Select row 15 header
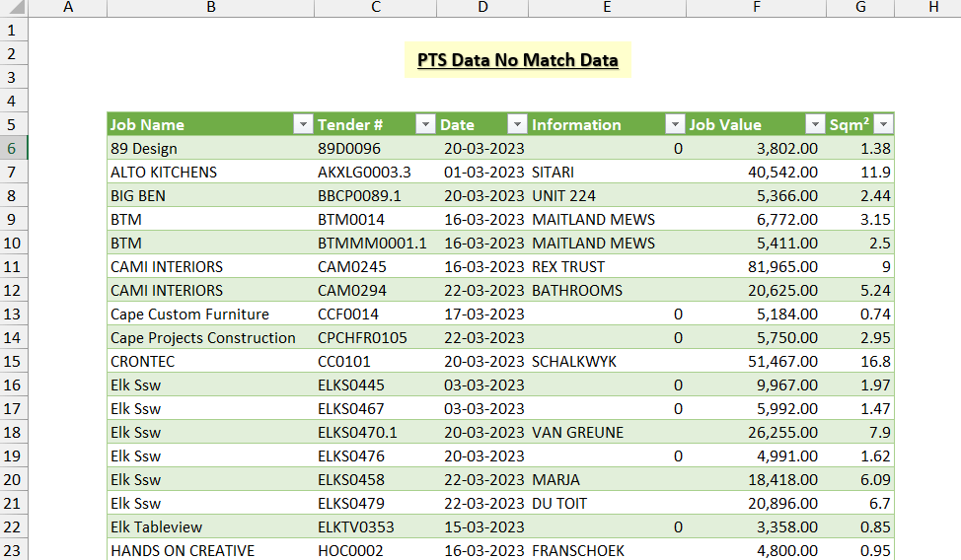The width and height of the screenshot is (961, 560). (14, 362)
